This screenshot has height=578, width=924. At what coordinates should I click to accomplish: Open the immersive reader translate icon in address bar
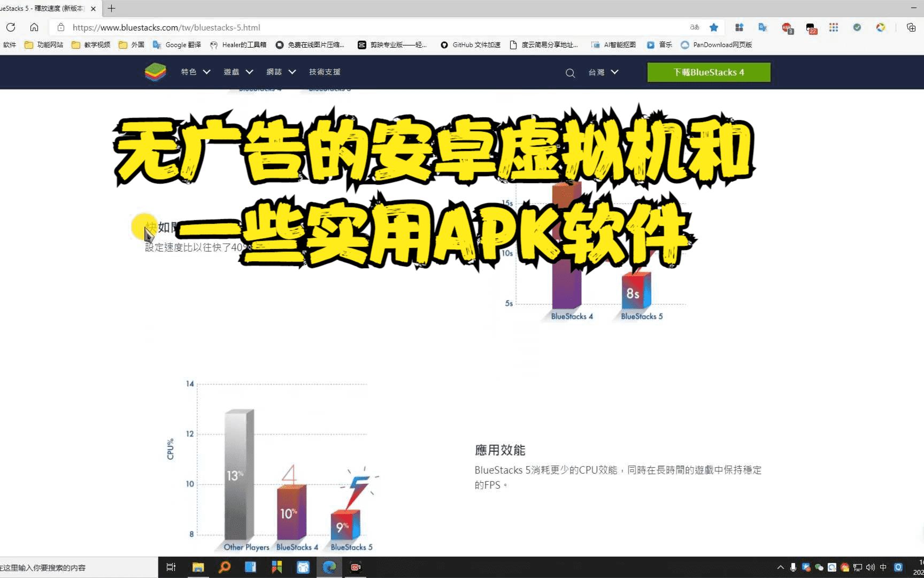(694, 27)
